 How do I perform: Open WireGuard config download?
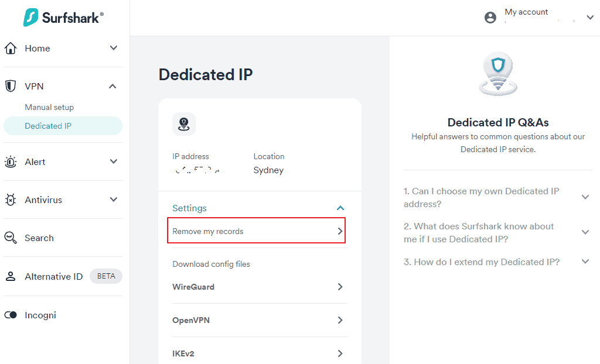tap(260, 287)
